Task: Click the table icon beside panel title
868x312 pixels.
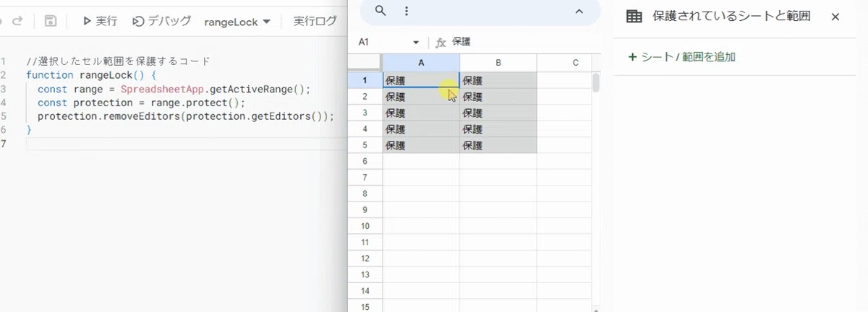Action: (634, 17)
